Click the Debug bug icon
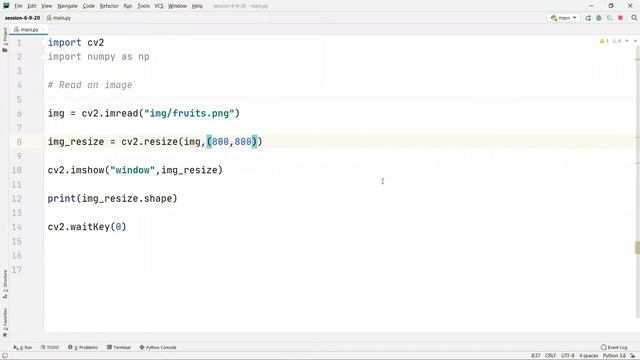640x360 pixels. click(599, 18)
